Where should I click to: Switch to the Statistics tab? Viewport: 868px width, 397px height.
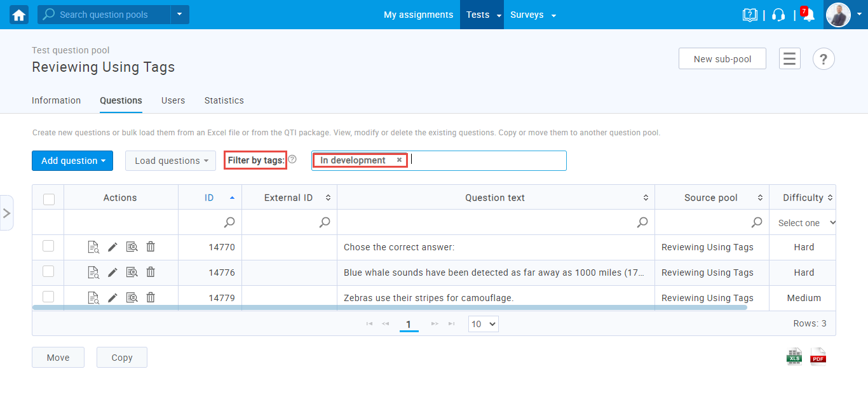[224, 100]
